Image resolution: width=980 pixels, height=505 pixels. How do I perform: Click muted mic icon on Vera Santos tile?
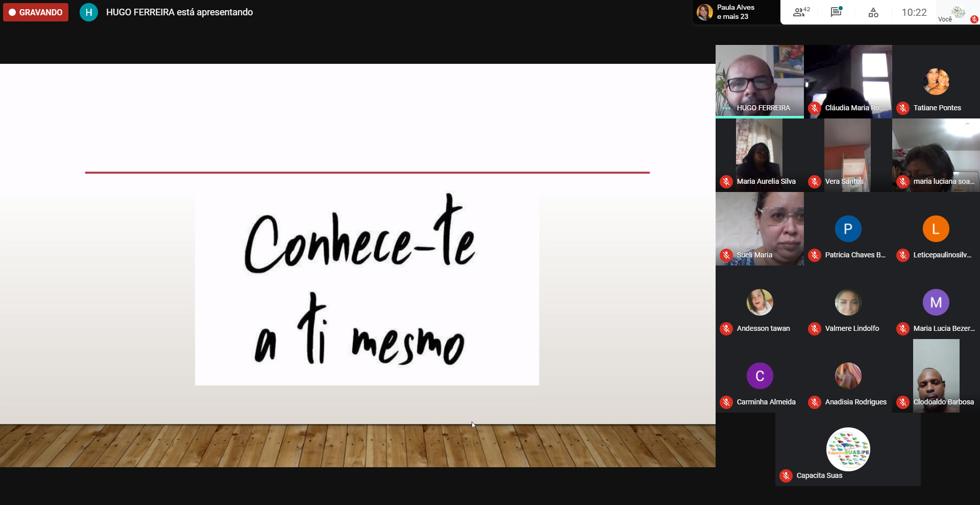815,182
